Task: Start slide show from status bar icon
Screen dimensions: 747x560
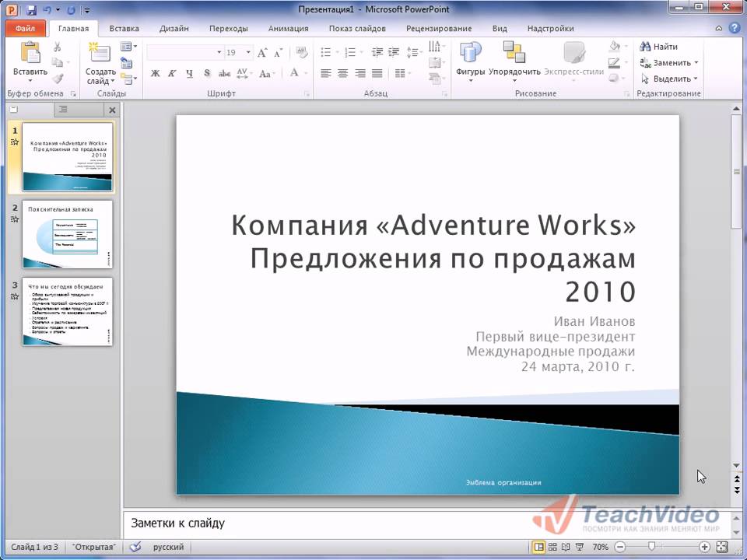Action: pyautogui.click(x=580, y=547)
